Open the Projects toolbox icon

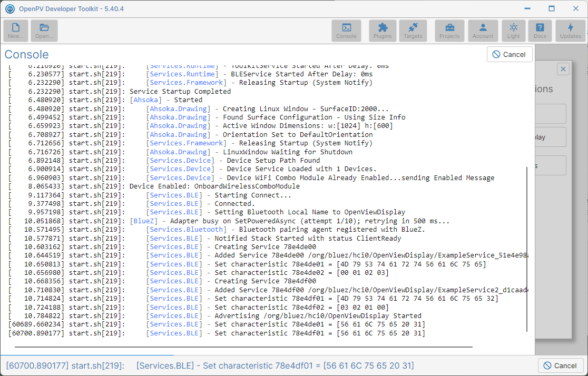click(x=449, y=31)
